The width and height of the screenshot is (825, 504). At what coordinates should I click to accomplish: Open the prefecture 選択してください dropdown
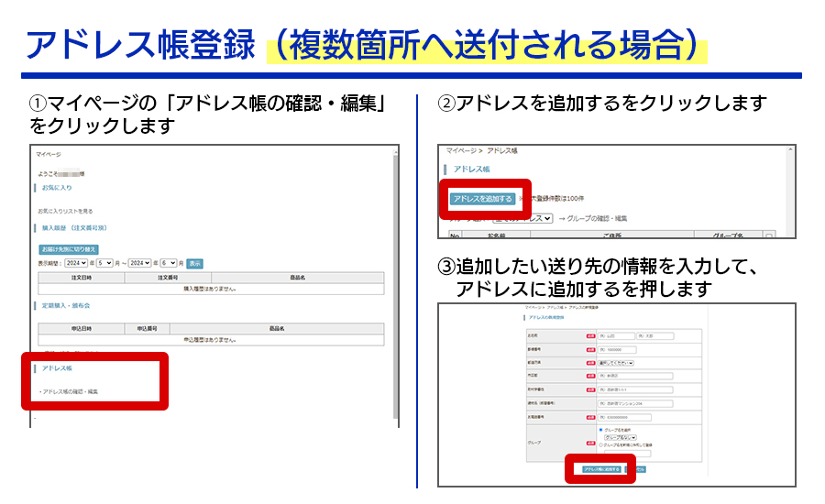coord(616,363)
